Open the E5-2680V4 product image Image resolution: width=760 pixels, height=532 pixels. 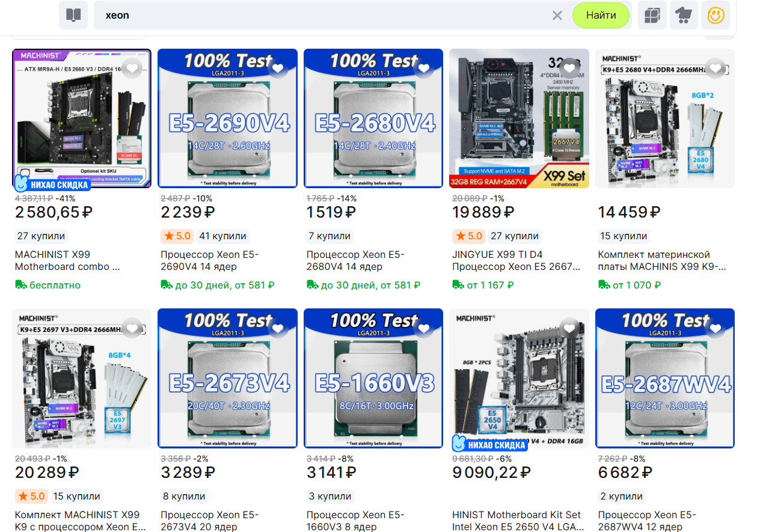373,118
